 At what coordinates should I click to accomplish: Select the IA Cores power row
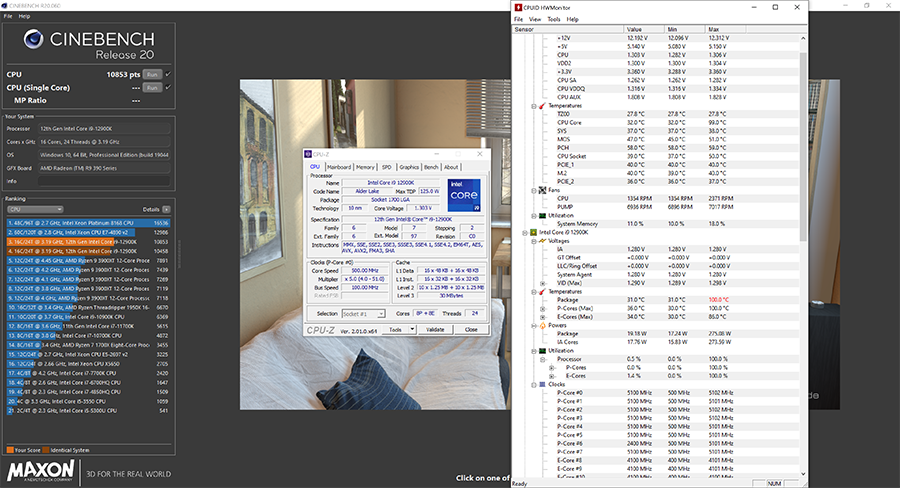tap(657, 342)
